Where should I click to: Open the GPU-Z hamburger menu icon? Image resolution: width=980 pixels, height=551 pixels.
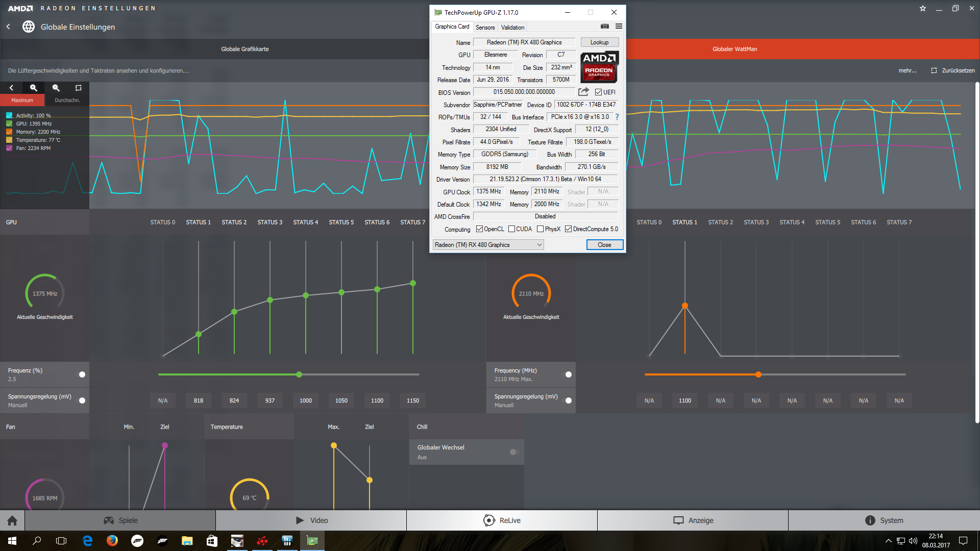click(619, 27)
